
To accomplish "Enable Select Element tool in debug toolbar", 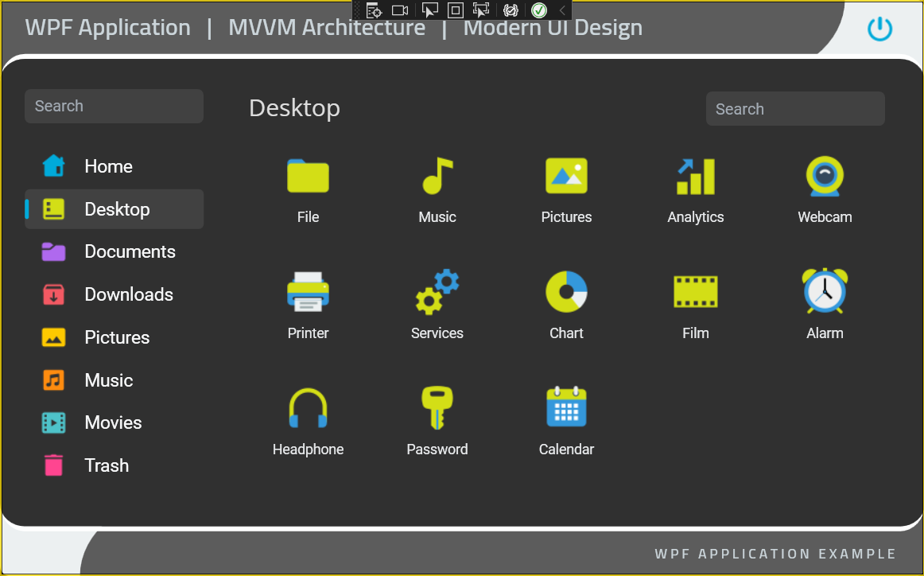I will tap(429, 10).
